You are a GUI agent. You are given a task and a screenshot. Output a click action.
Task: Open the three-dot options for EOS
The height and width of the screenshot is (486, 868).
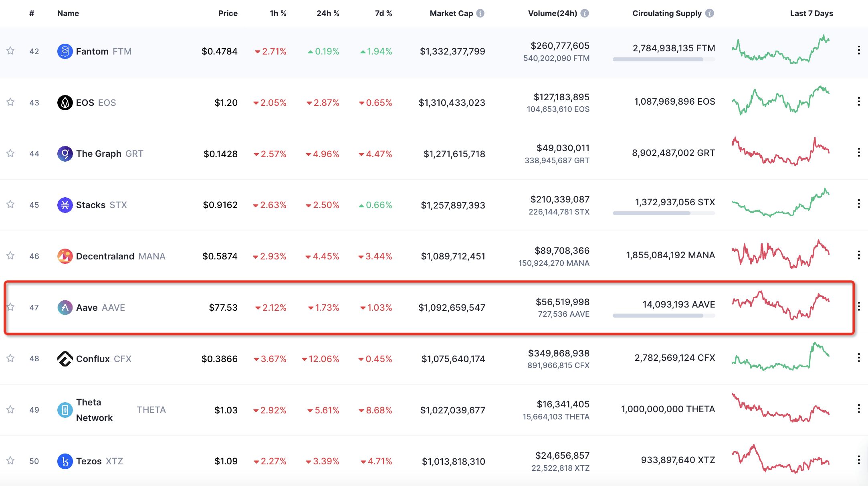(x=859, y=102)
